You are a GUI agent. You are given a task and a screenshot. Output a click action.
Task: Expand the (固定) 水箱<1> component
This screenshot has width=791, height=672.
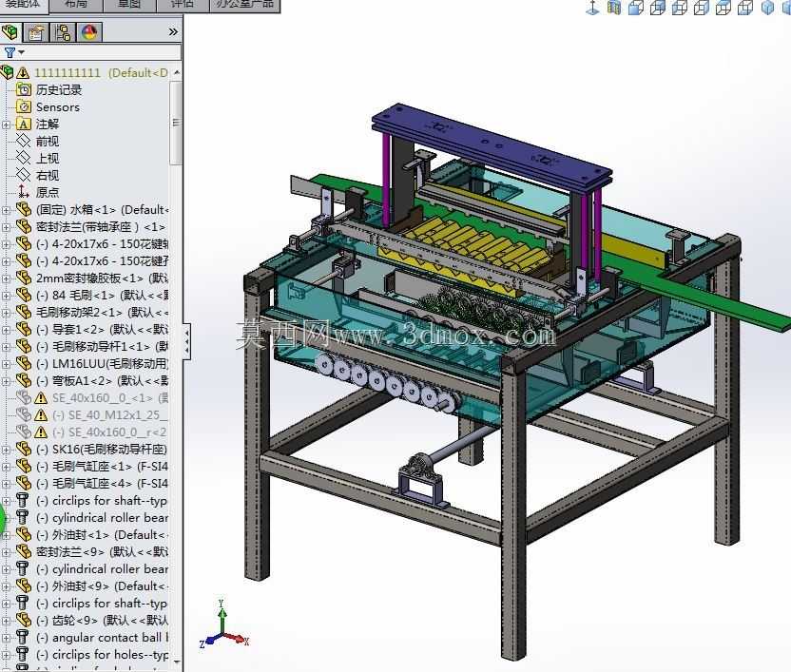click(6, 210)
